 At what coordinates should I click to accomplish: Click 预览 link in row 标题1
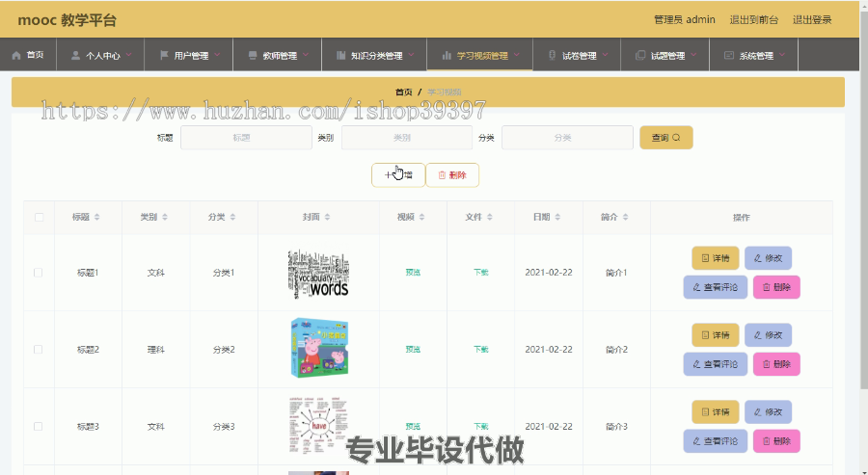(413, 273)
